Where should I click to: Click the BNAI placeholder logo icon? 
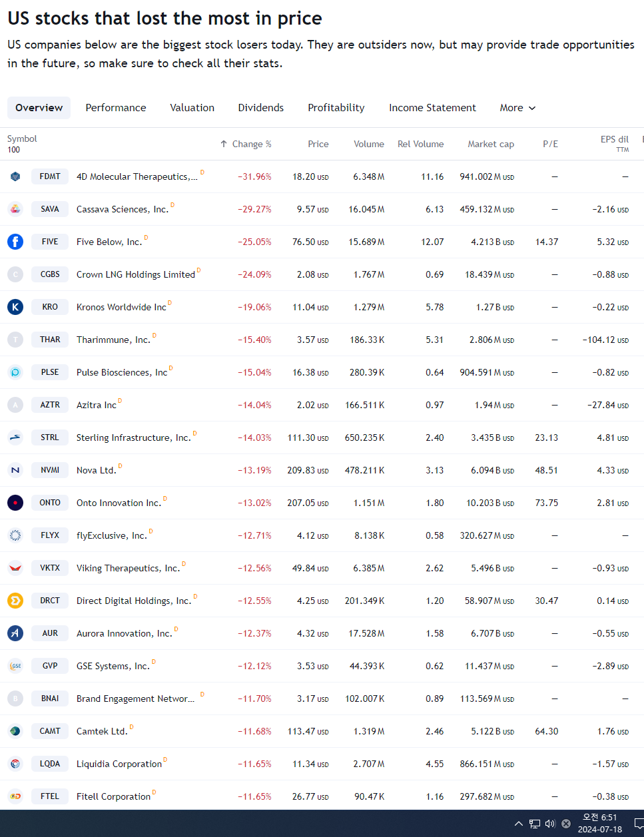(15, 698)
